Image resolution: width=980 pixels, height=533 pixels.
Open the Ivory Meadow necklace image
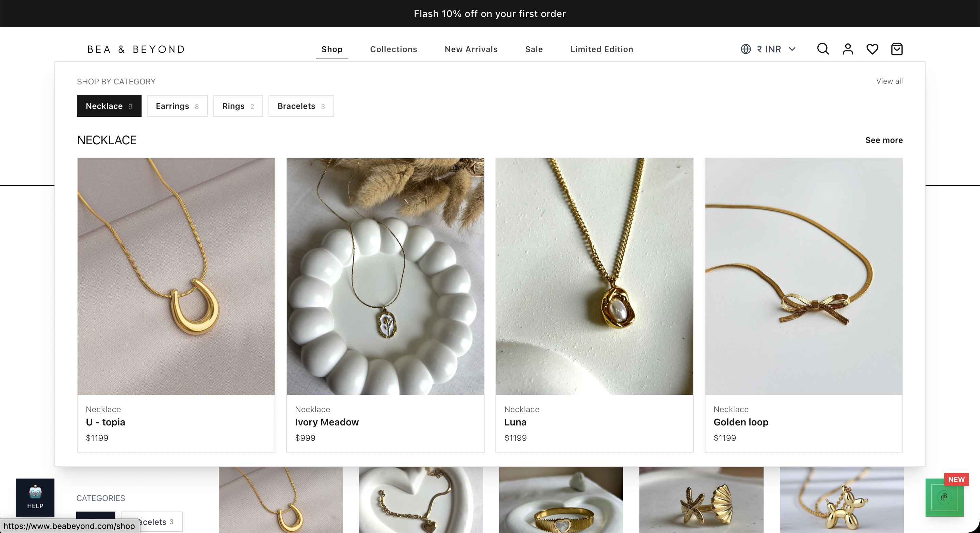385,276
